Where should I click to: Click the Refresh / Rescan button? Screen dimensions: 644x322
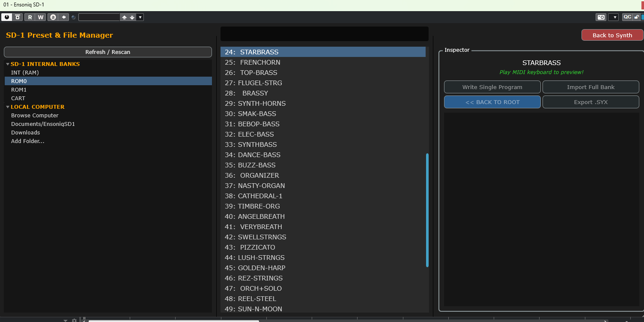click(108, 52)
